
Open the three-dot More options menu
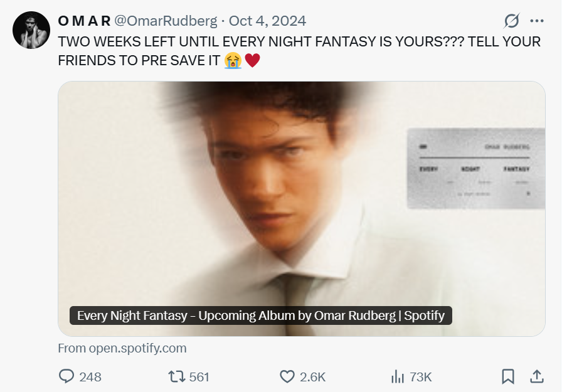click(537, 21)
